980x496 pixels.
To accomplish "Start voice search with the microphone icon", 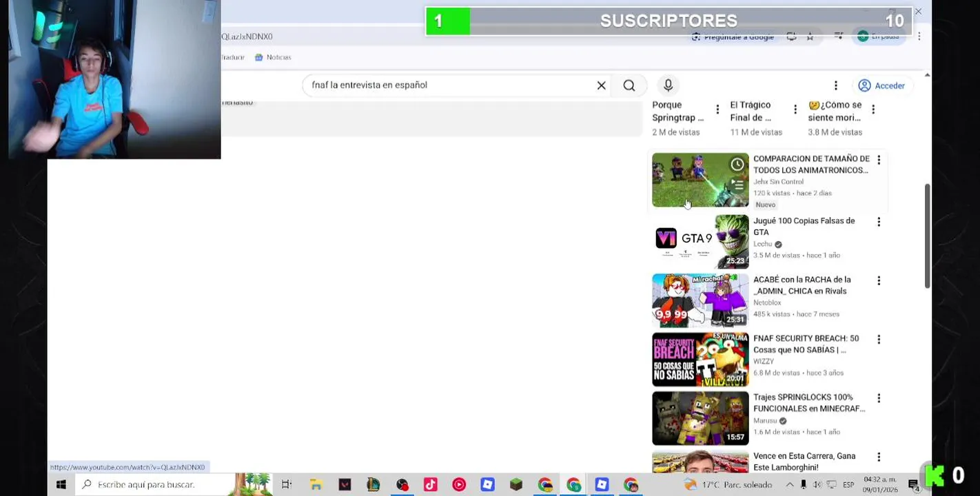I will [x=668, y=85].
